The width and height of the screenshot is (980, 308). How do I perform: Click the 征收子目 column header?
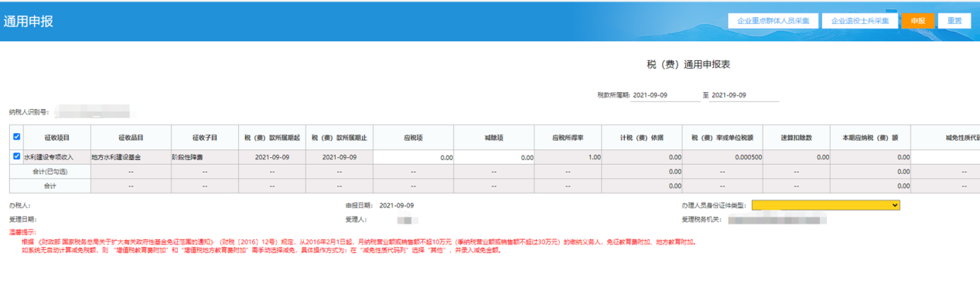205,138
